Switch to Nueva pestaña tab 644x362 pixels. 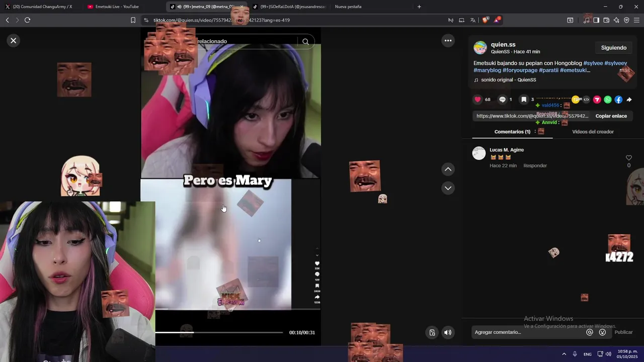pyautogui.click(x=348, y=7)
